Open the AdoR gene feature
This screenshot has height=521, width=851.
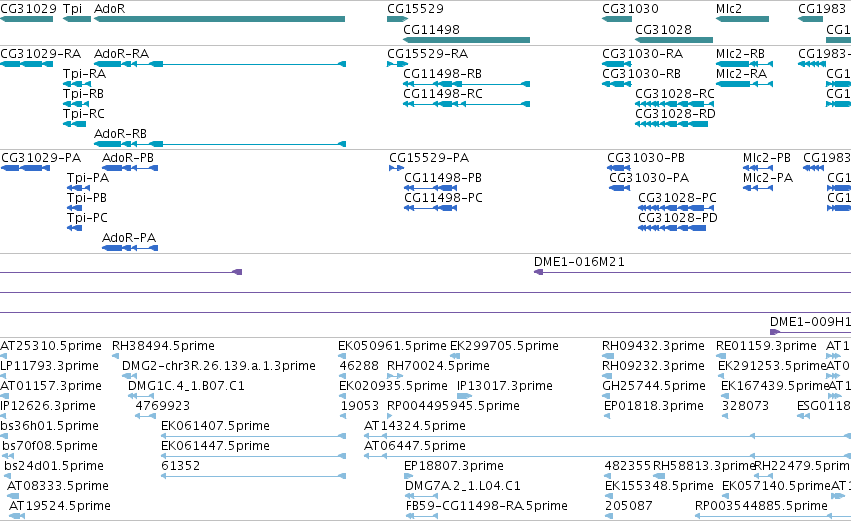click(219, 19)
